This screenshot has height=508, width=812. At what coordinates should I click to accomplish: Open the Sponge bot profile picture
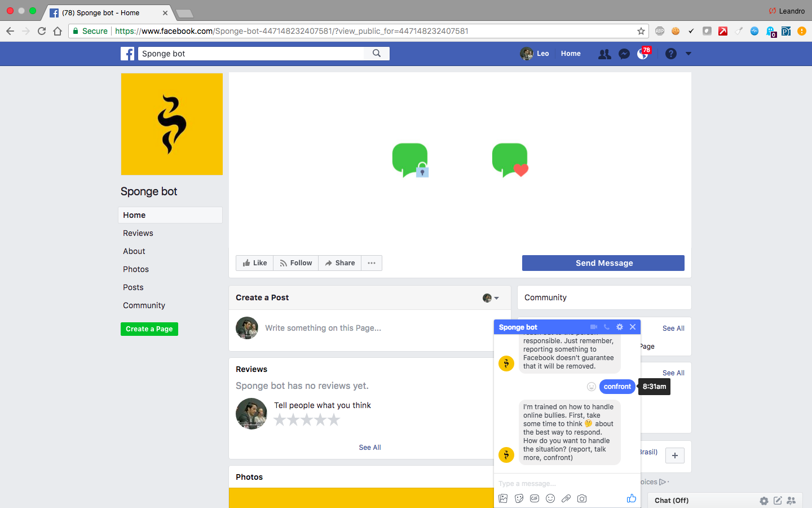[x=172, y=124]
